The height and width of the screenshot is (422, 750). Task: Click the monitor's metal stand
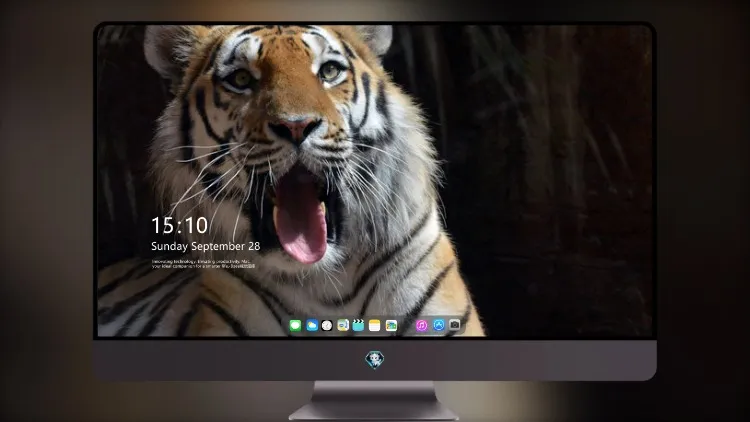[374, 400]
